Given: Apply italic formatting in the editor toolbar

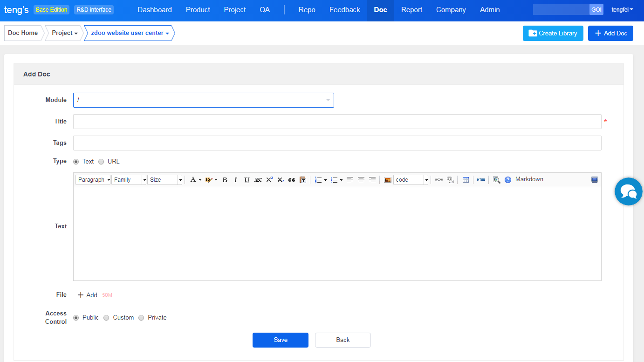Looking at the screenshot, I should pyautogui.click(x=236, y=180).
